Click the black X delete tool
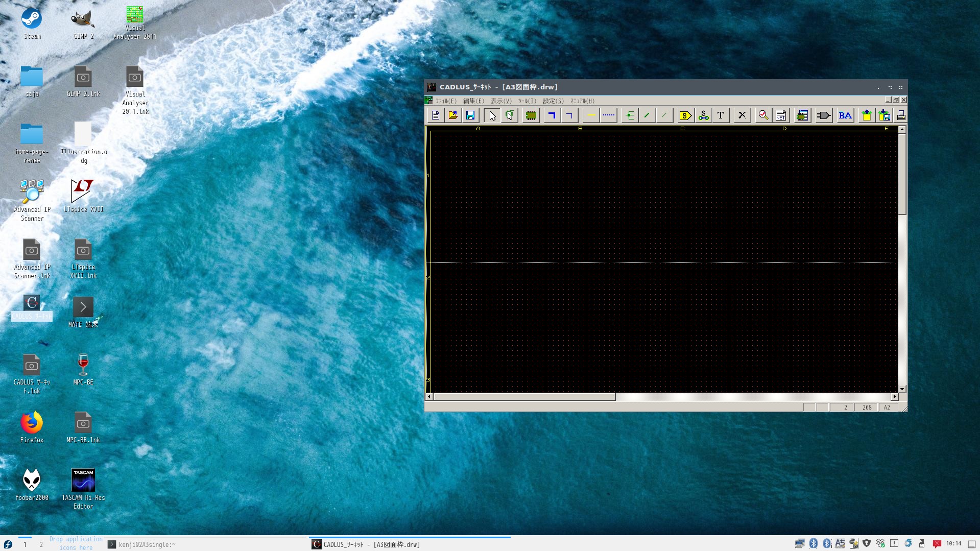Viewport: 980px width, 551px height. [x=742, y=115]
